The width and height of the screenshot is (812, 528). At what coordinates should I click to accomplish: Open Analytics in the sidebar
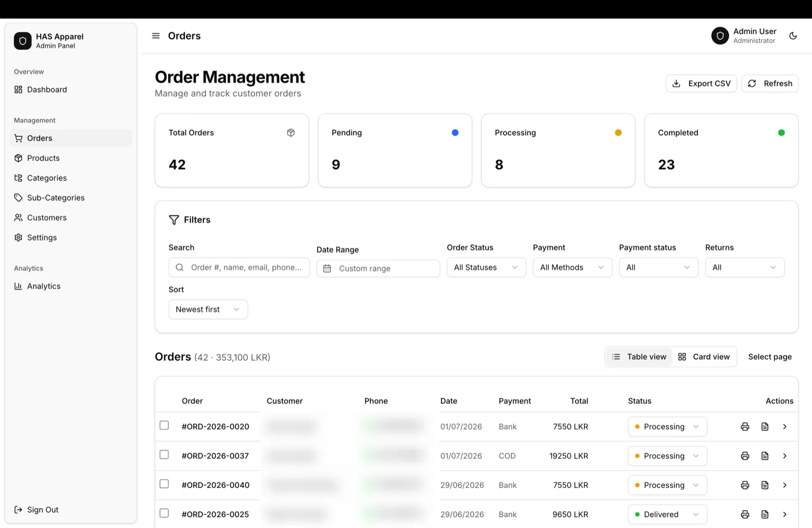[71, 286]
